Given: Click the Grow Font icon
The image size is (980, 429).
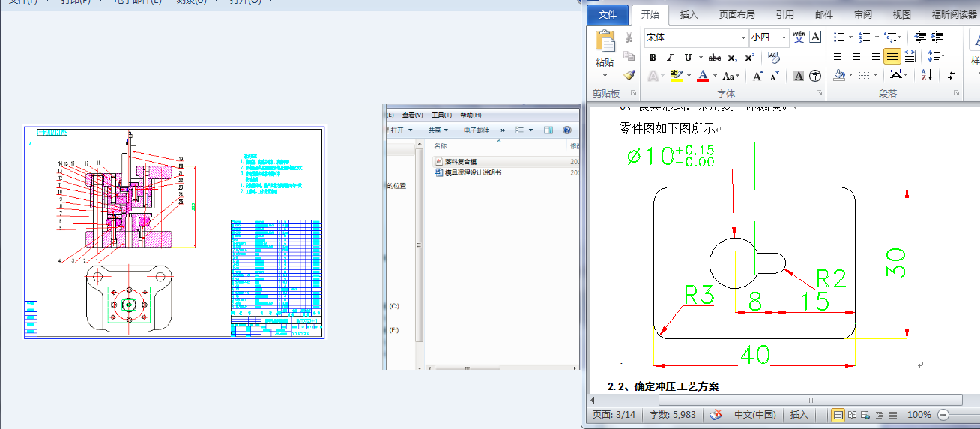Looking at the screenshot, I should [x=758, y=76].
